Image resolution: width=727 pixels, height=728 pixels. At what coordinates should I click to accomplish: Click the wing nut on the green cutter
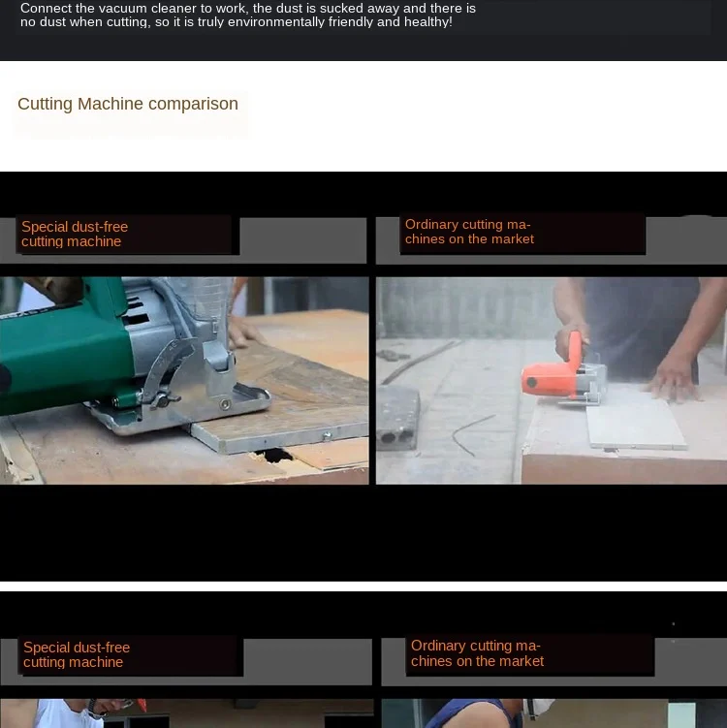coord(166,399)
